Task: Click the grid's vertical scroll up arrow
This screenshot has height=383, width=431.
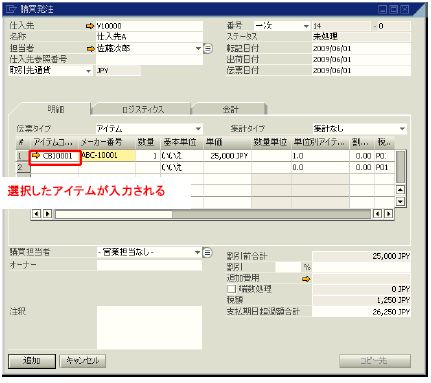Action: [400, 190]
